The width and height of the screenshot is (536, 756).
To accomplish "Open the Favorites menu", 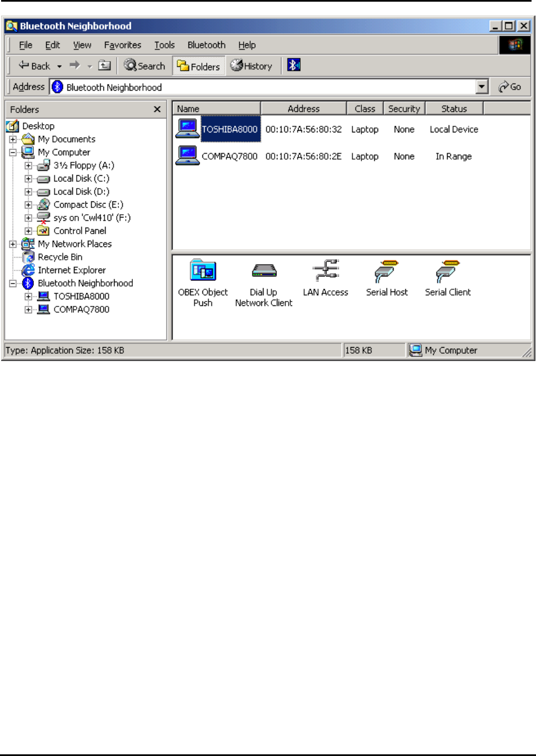I will coord(122,45).
